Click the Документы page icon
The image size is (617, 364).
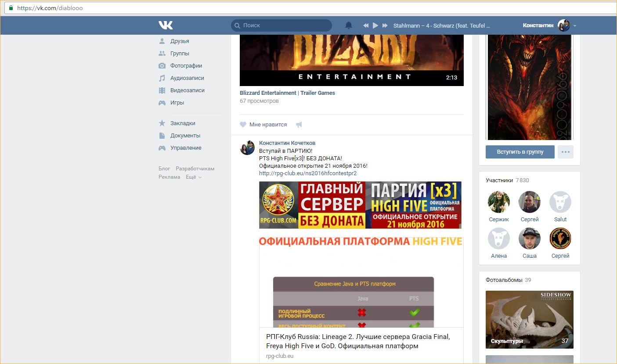(162, 136)
